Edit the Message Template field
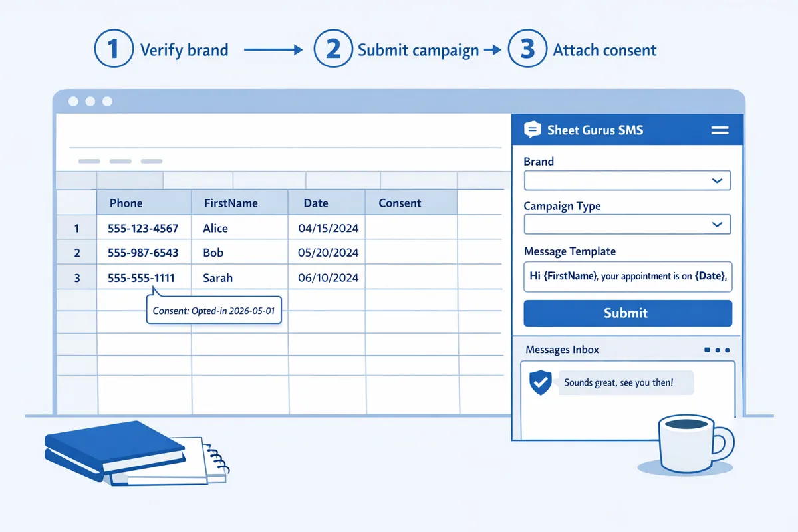 (628, 277)
